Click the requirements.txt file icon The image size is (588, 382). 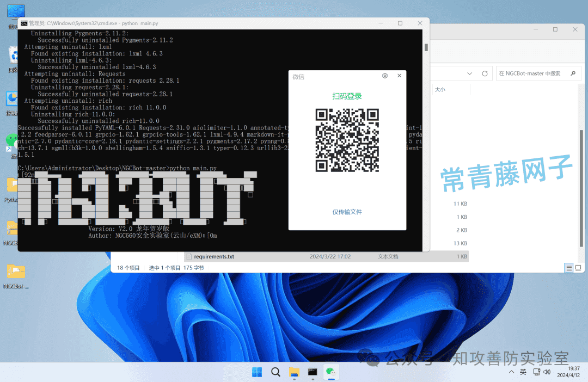pyautogui.click(x=189, y=257)
